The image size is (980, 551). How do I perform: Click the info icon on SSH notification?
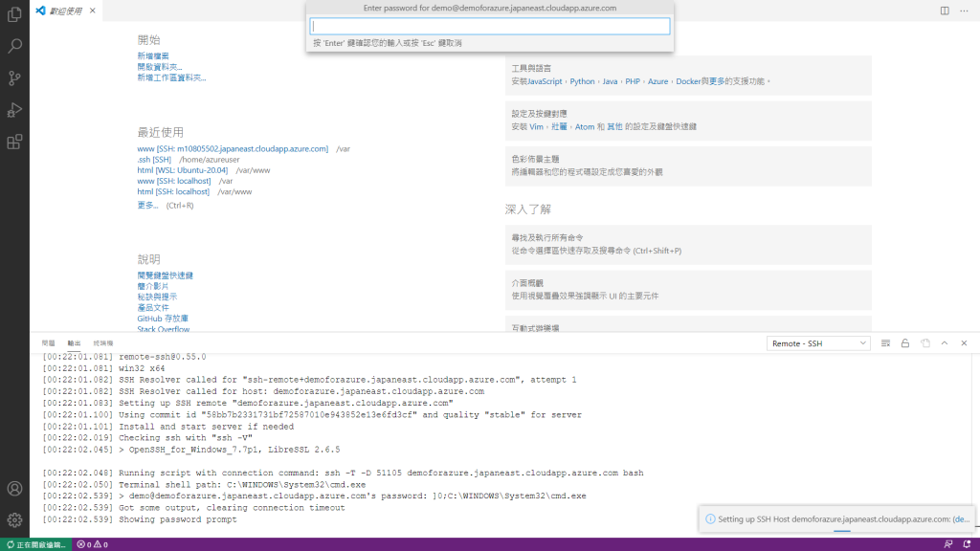(x=710, y=519)
